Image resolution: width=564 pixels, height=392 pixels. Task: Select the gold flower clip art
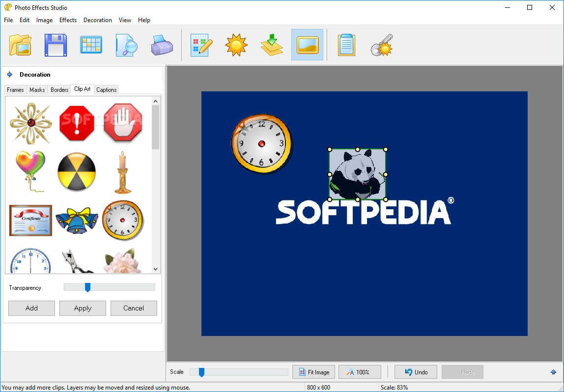click(x=31, y=123)
